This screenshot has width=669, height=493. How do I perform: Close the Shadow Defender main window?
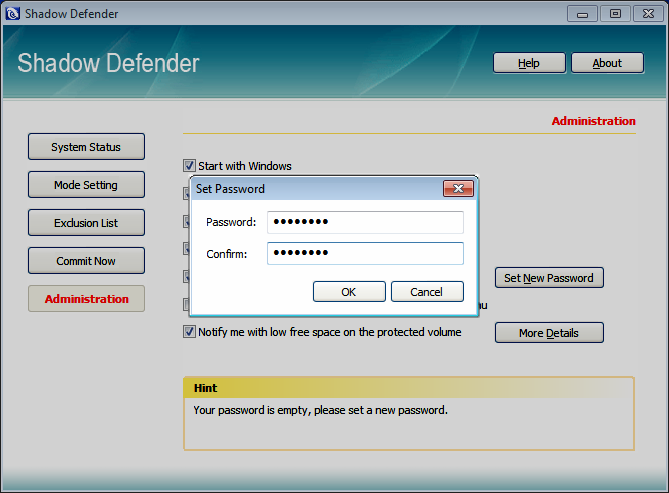[646, 13]
